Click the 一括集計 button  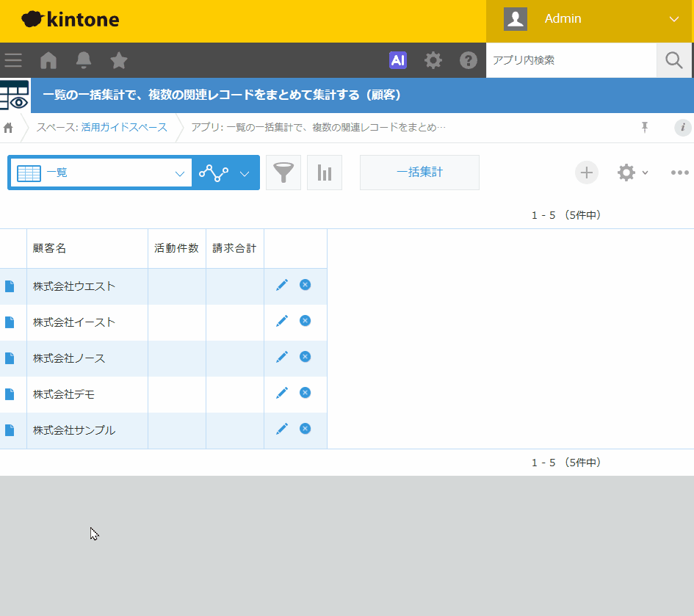click(x=419, y=173)
